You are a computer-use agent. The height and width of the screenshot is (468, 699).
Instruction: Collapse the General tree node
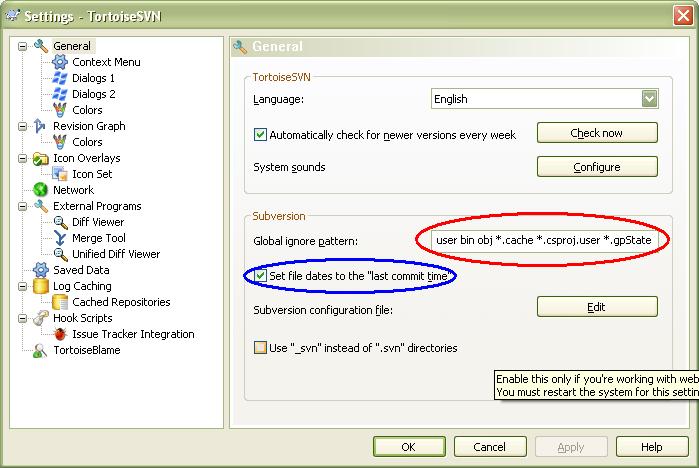(x=22, y=46)
